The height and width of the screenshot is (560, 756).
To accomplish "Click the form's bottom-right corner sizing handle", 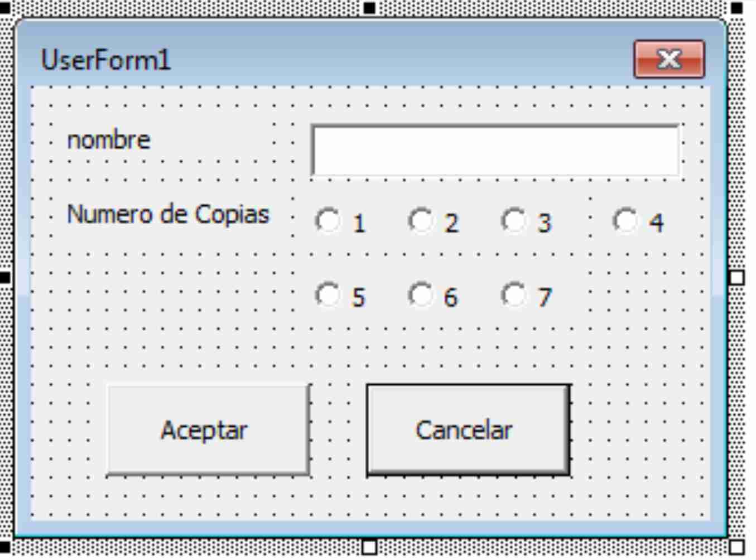I will pyautogui.click(x=737, y=547).
